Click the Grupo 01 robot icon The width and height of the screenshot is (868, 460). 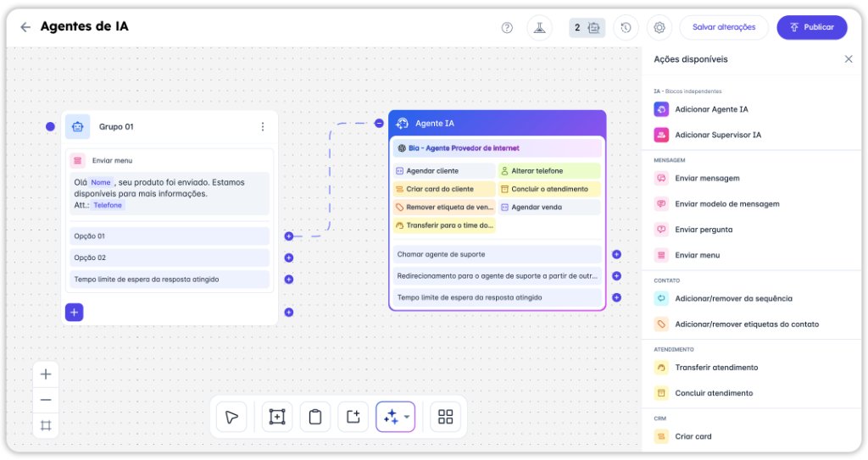point(77,127)
